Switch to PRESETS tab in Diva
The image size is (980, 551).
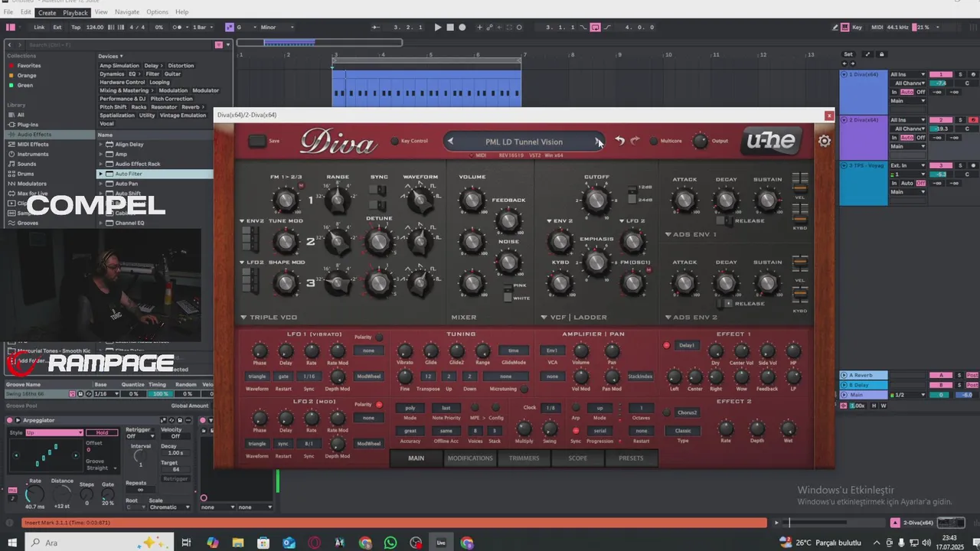[631, 458]
